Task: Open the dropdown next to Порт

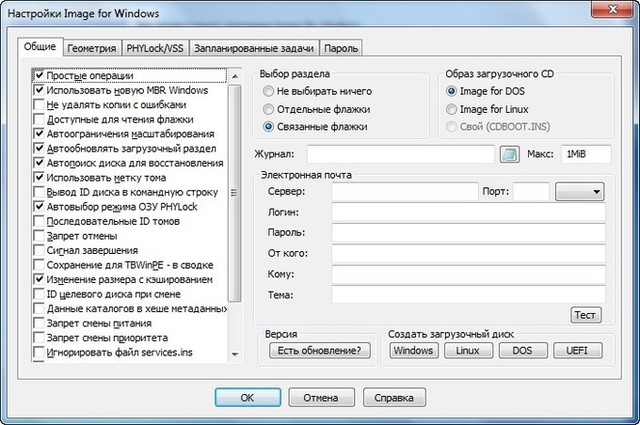Action: coord(580,191)
